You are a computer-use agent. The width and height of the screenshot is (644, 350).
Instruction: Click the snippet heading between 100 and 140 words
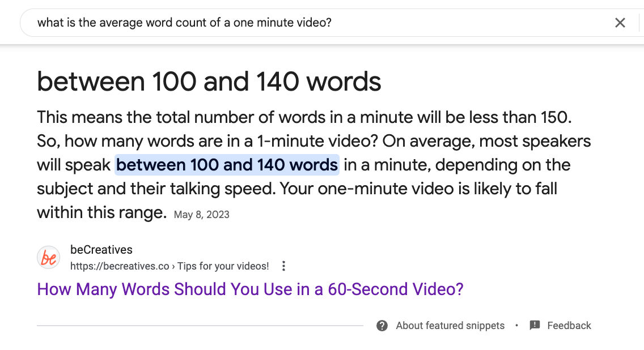click(209, 81)
